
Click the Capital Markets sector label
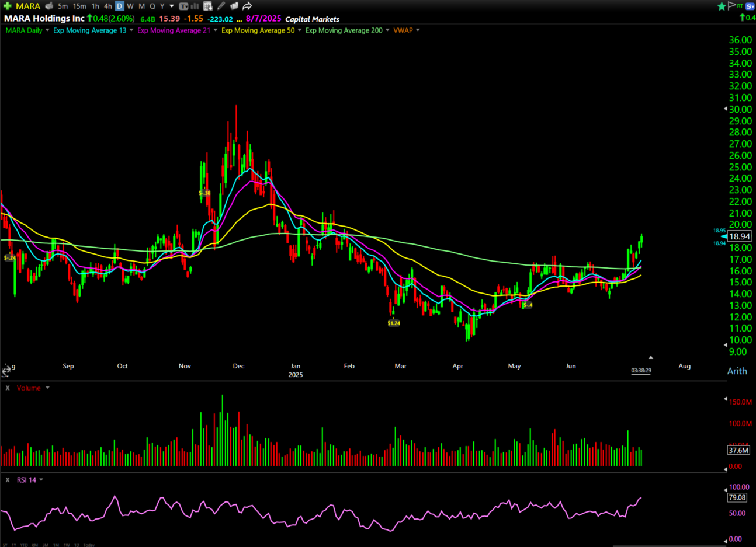point(312,19)
